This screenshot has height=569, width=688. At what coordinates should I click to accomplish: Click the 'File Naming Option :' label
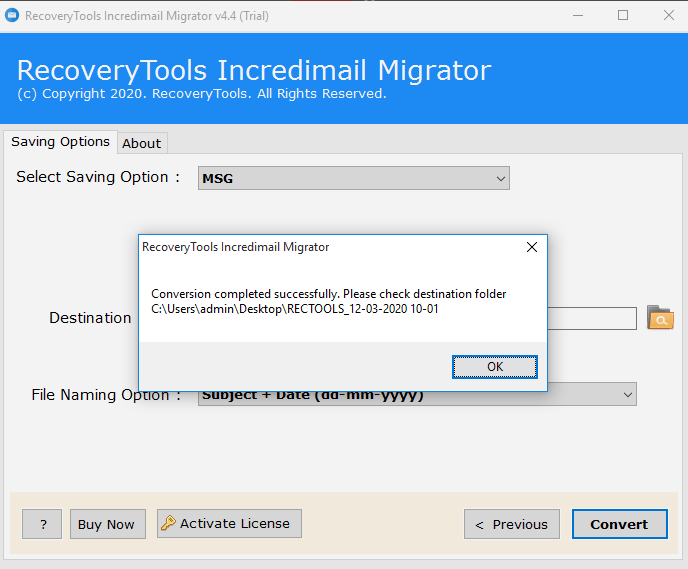[106, 395]
